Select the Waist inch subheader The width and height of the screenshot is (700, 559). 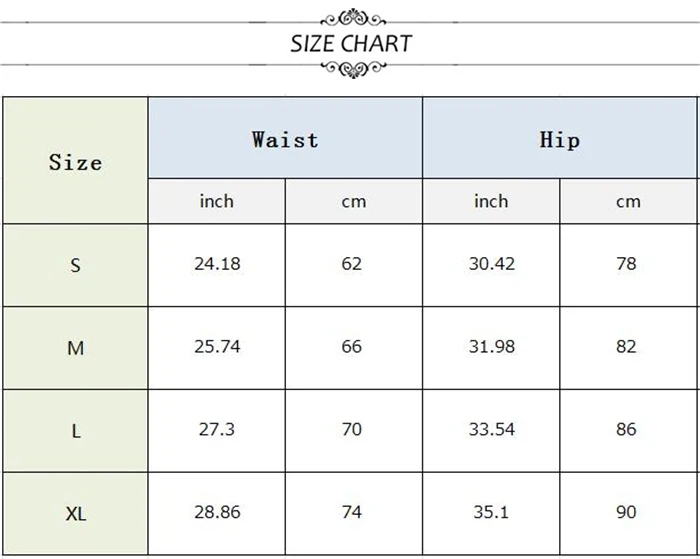[x=217, y=201]
